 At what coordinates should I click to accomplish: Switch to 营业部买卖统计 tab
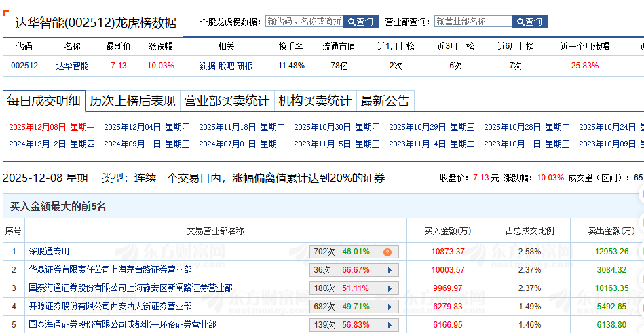227,101
